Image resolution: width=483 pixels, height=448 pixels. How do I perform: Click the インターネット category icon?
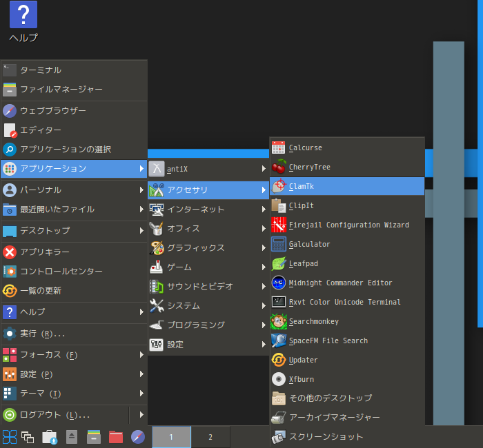coord(157,210)
